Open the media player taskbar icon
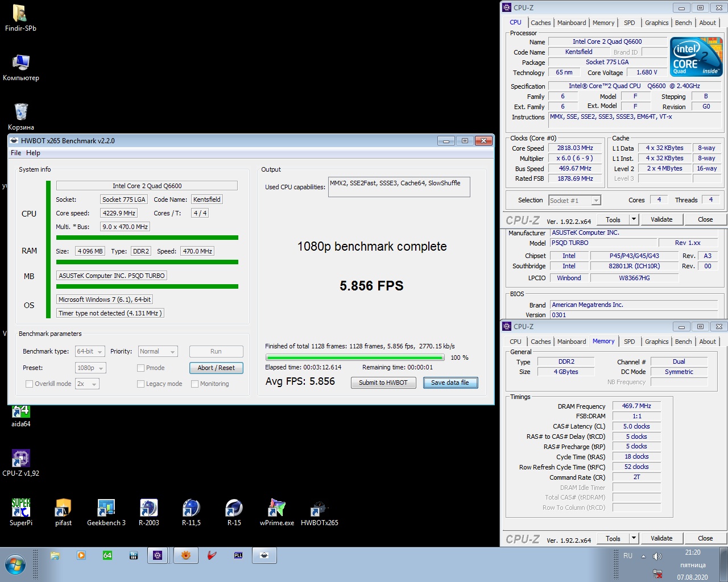 click(x=81, y=556)
